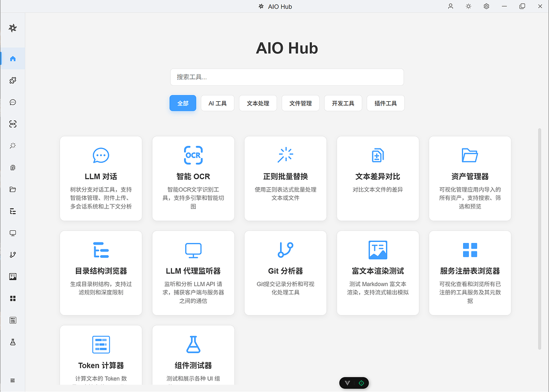Open rich text render sidebar icon
Screen dimensions: 549x392
(13, 276)
